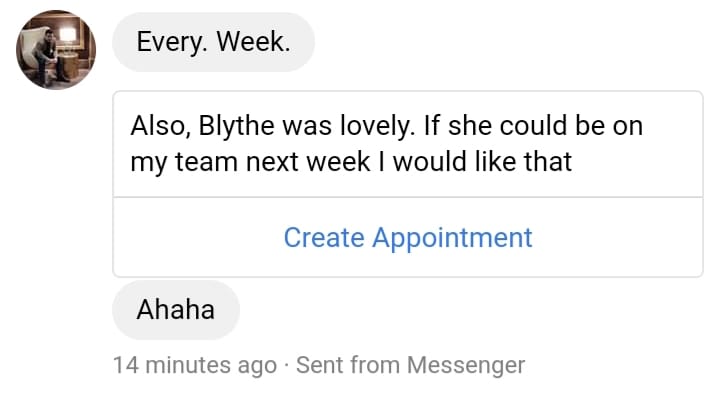Select the "Ahaha" message bubble
This screenshot has width=720, height=397.
pos(176,310)
